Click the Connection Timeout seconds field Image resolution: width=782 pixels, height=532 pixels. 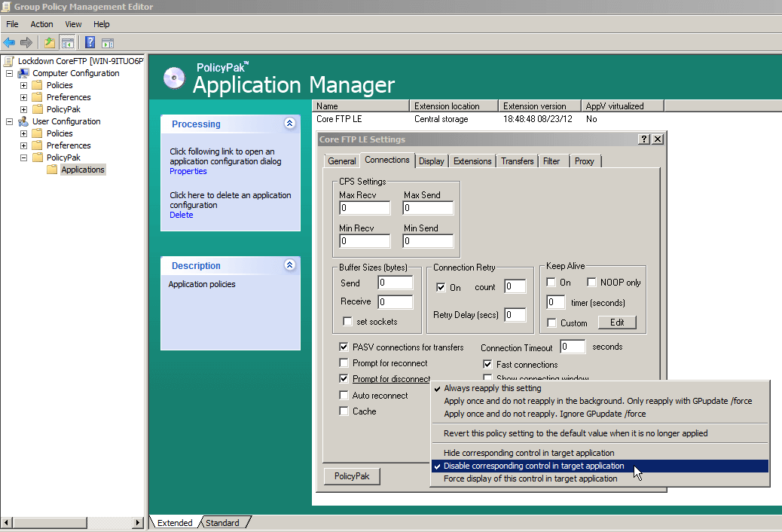(573, 347)
